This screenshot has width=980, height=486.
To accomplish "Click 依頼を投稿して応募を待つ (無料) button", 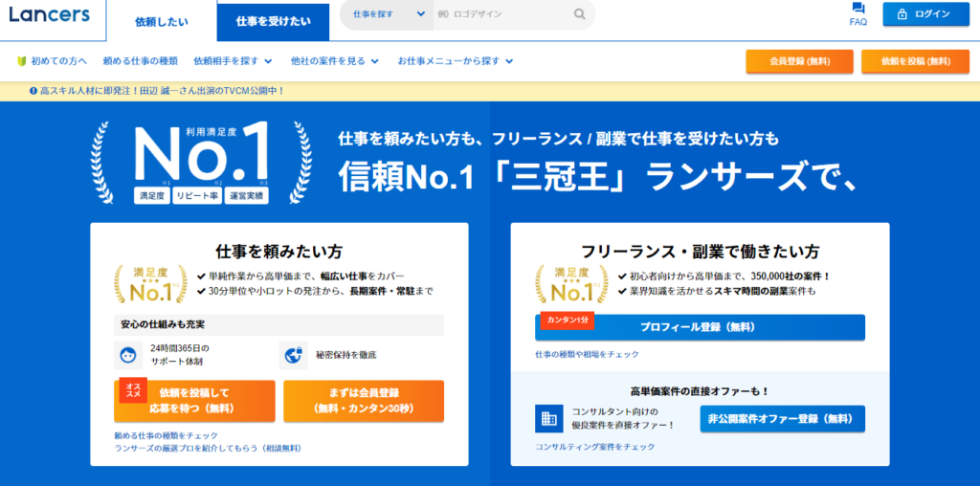I will coord(194,401).
